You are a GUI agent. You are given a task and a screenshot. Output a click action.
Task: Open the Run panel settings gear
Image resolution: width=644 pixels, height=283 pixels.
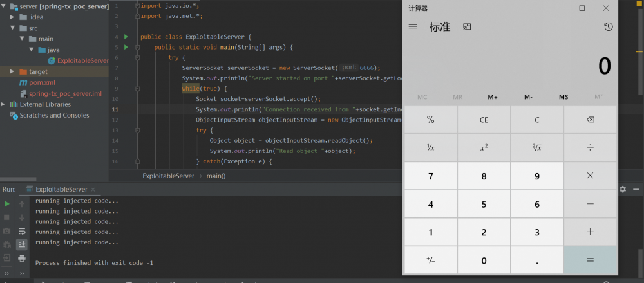point(623,189)
